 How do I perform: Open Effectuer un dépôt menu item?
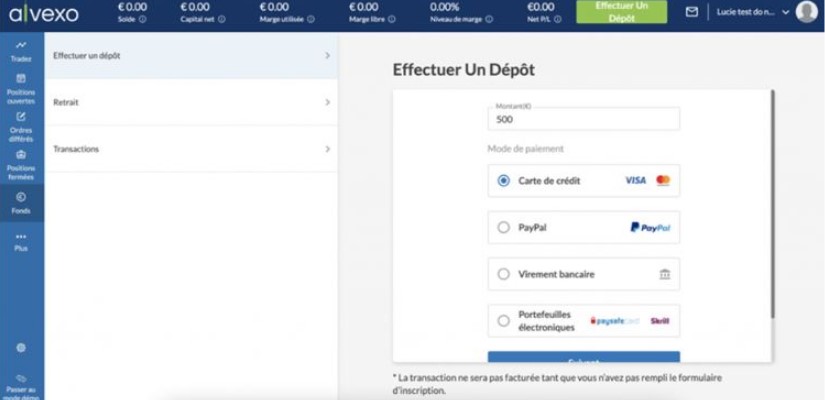click(190, 56)
